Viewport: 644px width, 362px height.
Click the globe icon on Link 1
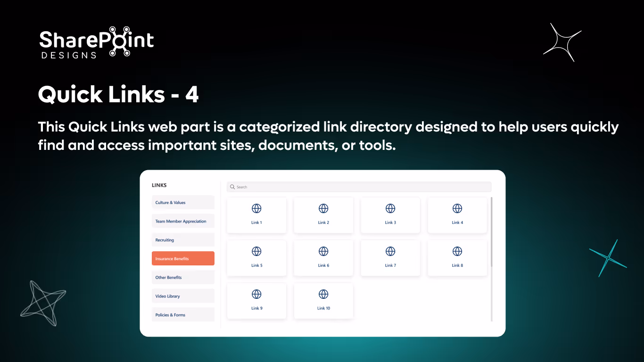click(256, 208)
